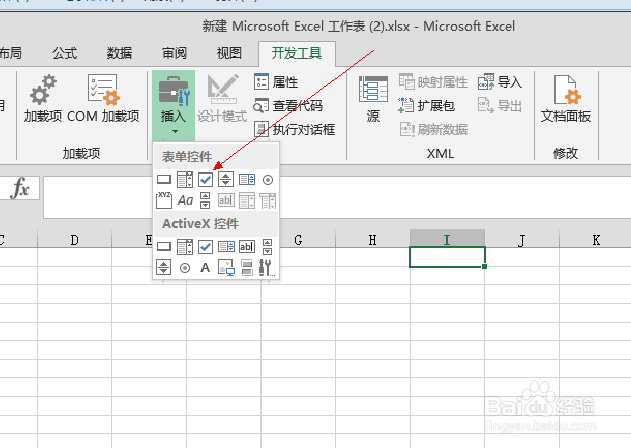Select column J header
The height and width of the screenshot is (448, 631).
tap(522, 240)
